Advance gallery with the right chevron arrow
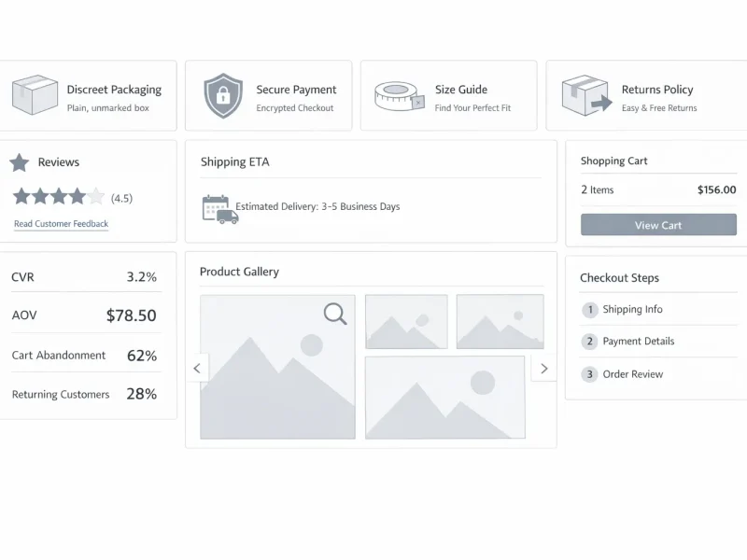The width and height of the screenshot is (747, 560). pyautogui.click(x=544, y=368)
